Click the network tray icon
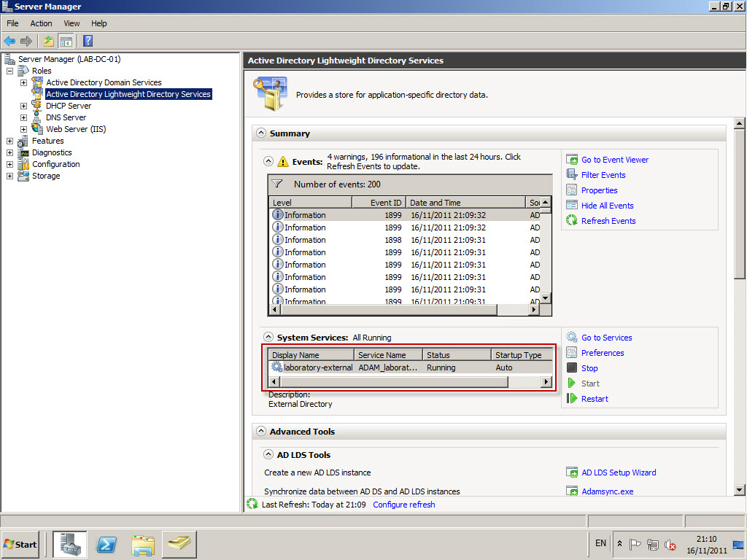This screenshot has width=747, height=560. (x=653, y=544)
